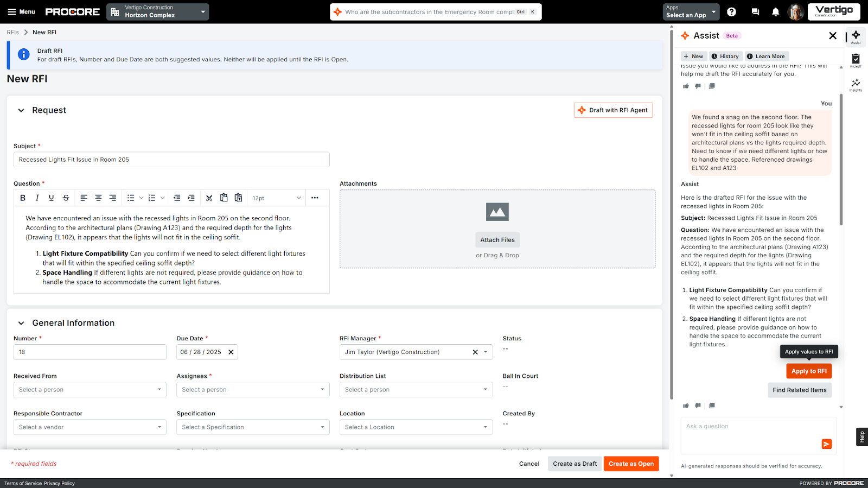Clear the RFI Manager selection
868x488 pixels.
475,352
